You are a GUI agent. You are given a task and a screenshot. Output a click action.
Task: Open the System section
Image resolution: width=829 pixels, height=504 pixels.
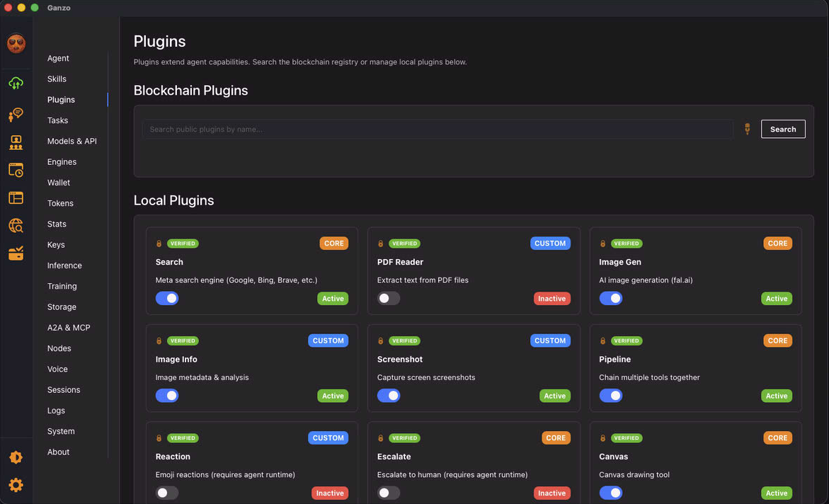(x=61, y=431)
